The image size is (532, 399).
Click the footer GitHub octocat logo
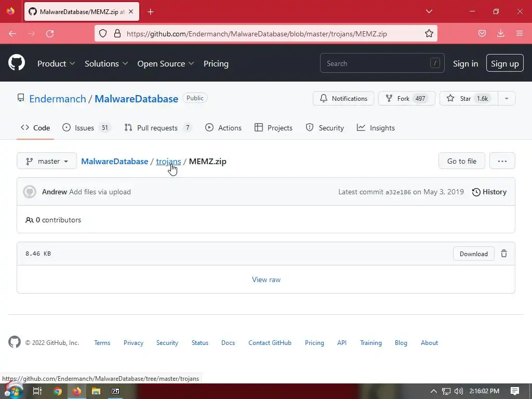pyautogui.click(x=15, y=342)
